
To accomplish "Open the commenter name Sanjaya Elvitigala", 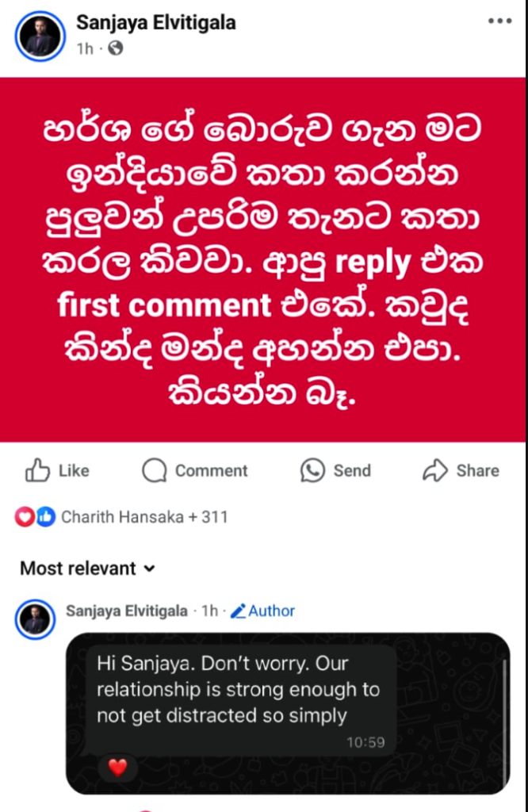I will click(127, 611).
